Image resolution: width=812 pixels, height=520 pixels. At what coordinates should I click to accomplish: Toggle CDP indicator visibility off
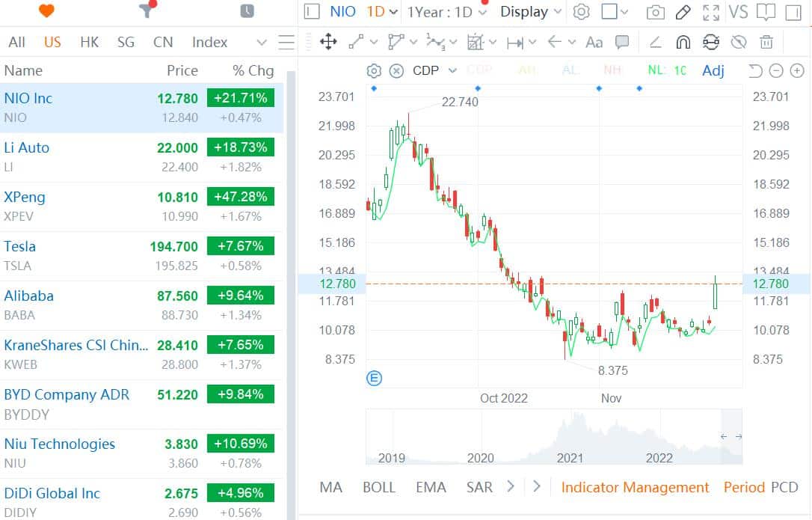[x=396, y=70]
